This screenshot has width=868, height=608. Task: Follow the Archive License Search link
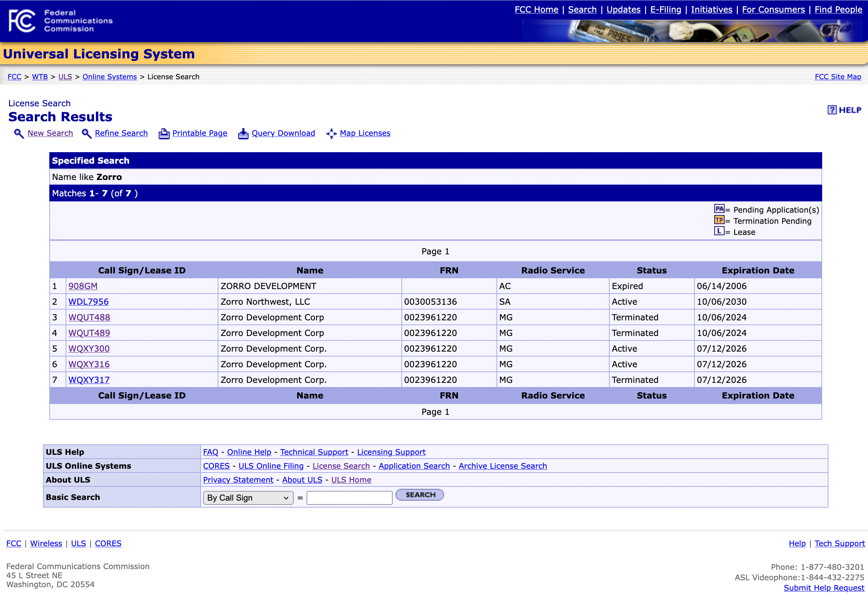click(502, 466)
